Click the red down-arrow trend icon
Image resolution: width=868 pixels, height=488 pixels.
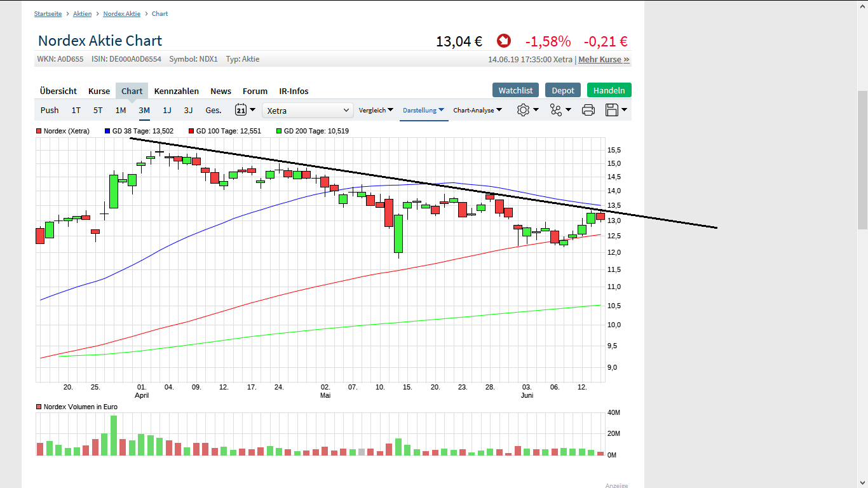coord(504,41)
